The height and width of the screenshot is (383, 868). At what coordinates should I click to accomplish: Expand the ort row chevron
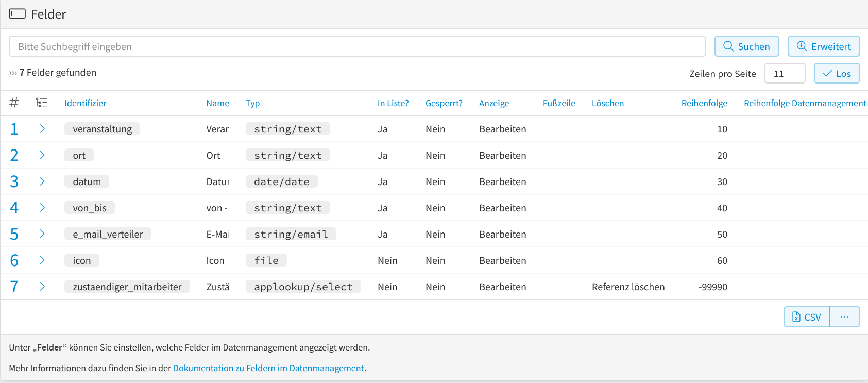pyautogui.click(x=42, y=155)
